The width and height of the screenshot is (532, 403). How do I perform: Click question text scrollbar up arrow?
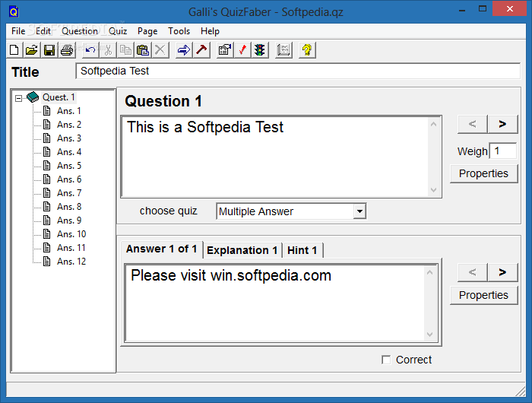(x=434, y=124)
